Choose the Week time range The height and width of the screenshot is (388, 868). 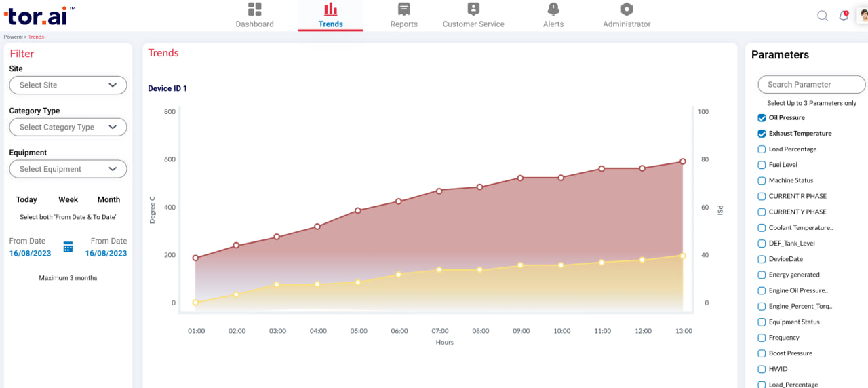[x=68, y=200]
